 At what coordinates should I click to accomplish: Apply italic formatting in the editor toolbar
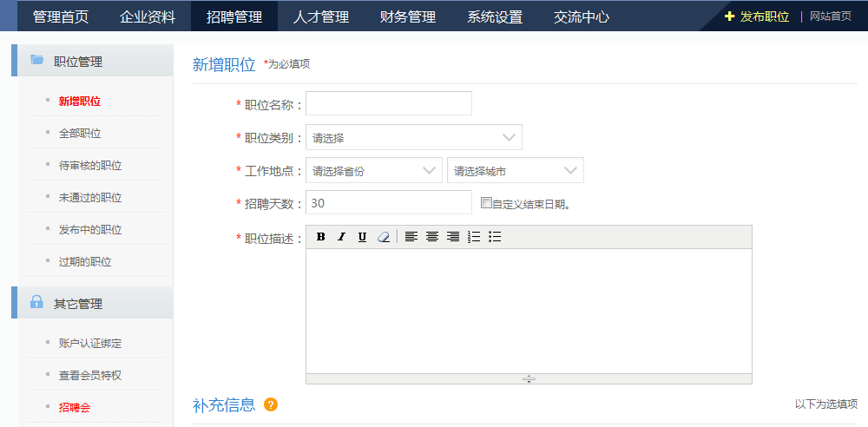pos(341,237)
